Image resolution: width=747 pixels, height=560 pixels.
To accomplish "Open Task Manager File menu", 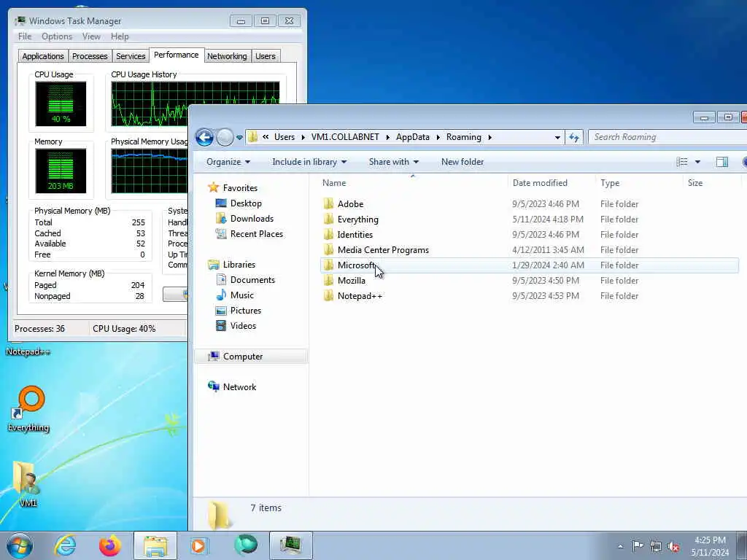I will (x=25, y=36).
